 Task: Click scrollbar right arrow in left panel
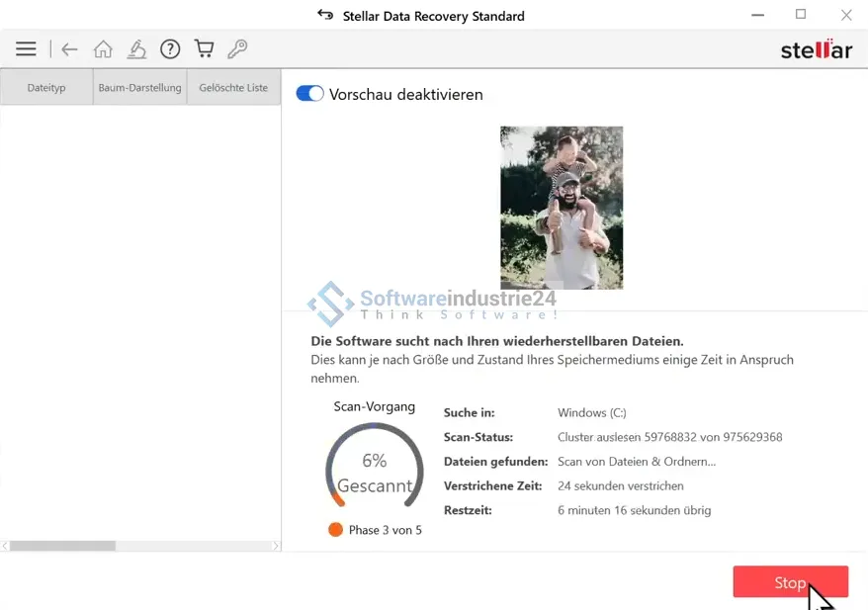[274, 546]
